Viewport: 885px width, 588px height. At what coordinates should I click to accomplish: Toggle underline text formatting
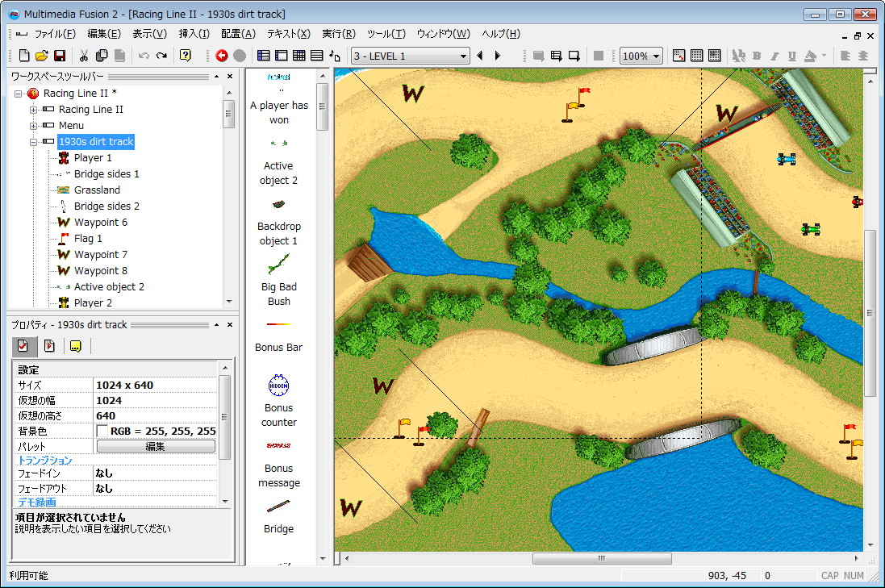point(792,56)
